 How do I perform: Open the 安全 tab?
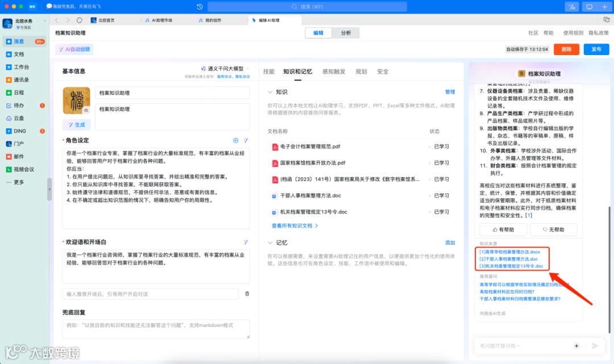[x=383, y=72]
